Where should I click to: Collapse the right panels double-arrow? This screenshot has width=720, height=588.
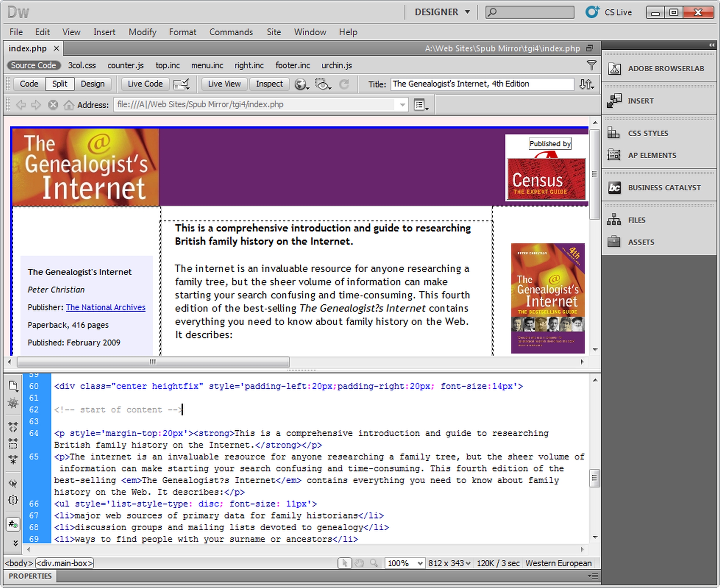point(712,45)
